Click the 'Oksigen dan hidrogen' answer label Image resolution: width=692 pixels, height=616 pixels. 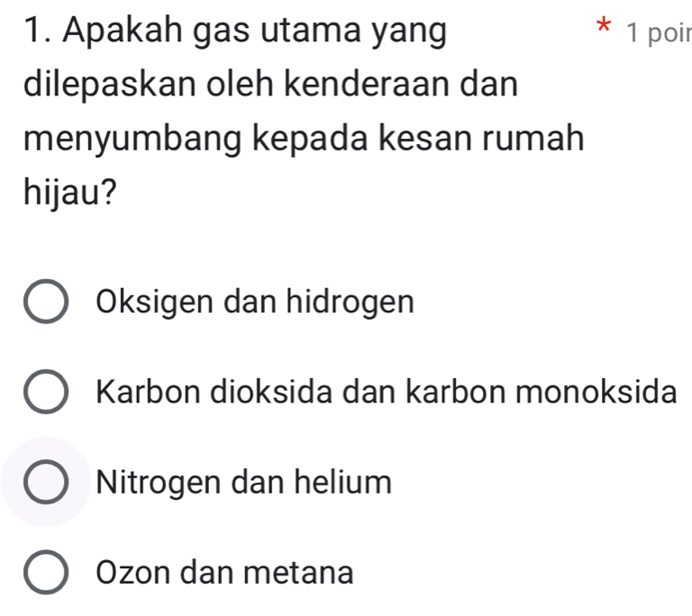pyautogui.click(x=254, y=302)
